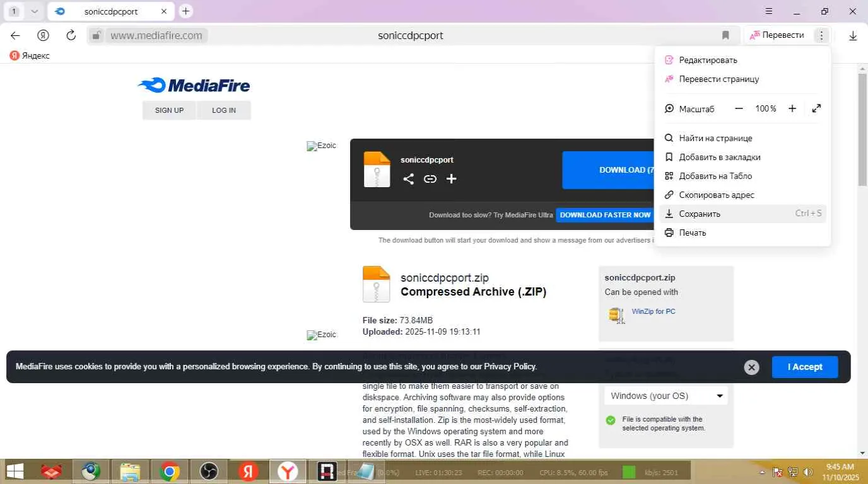This screenshot has width=868, height=484.
Task: Click the site security lock icon
Action: (96, 35)
